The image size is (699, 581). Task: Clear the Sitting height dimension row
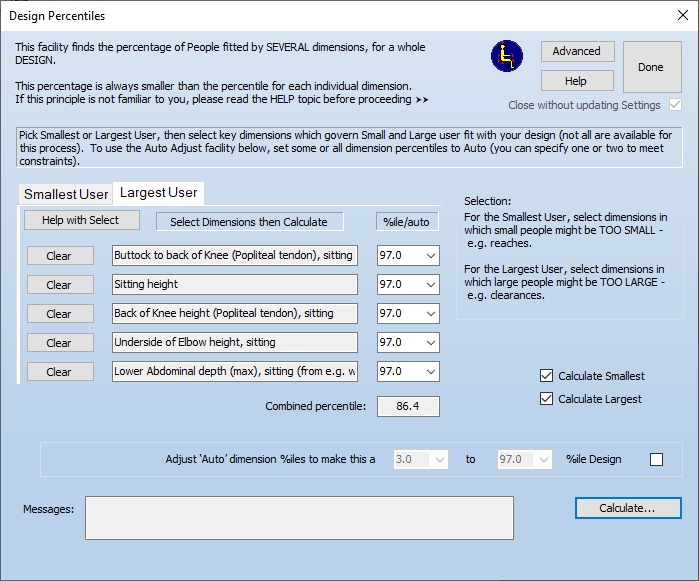59,285
